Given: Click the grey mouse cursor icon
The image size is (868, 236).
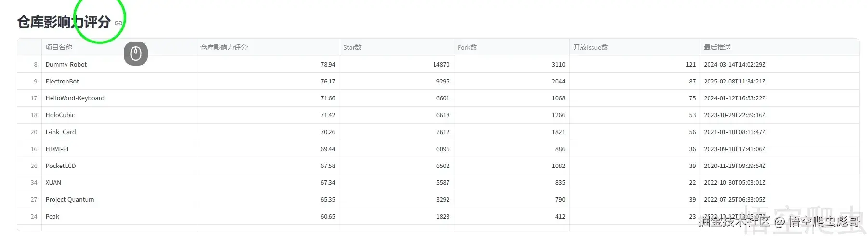Looking at the screenshot, I should pyautogui.click(x=136, y=54).
